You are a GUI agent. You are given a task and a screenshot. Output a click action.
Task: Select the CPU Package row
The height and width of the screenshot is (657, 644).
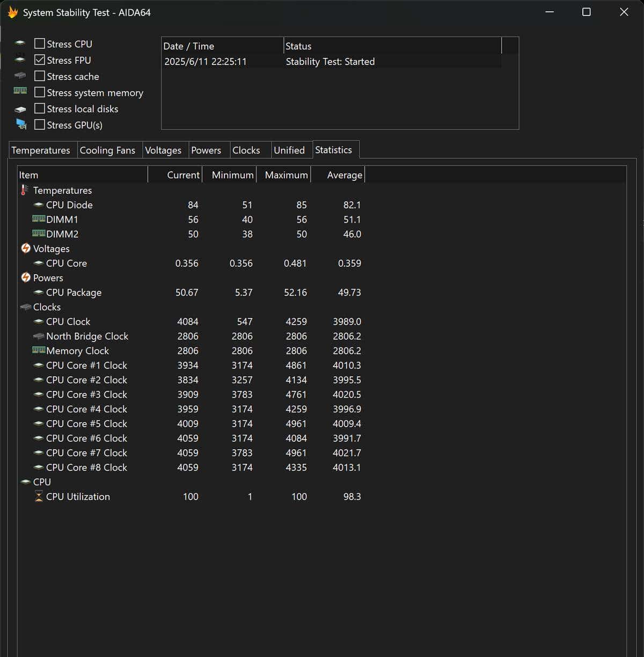(x=74, y=293)
